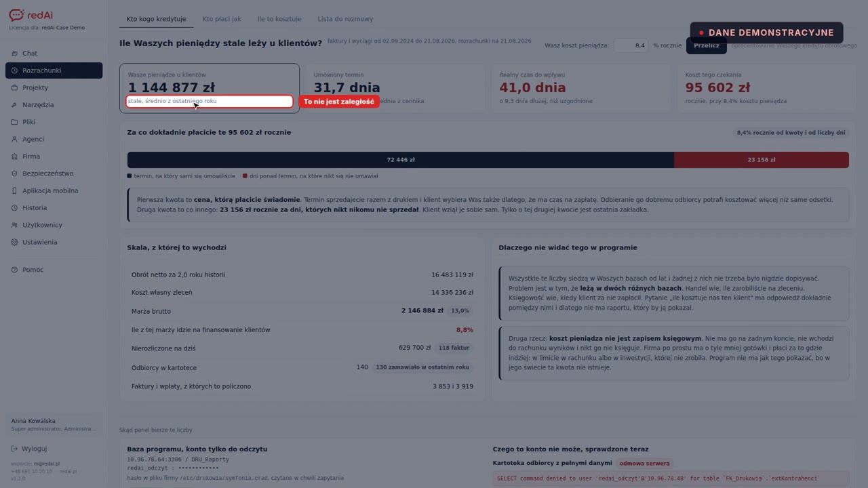Click the row label 'Faktury i wpłaty, z których to policzono'
Image resolution: width=868 pixels, height=488 pixels.
click(191, 386)
